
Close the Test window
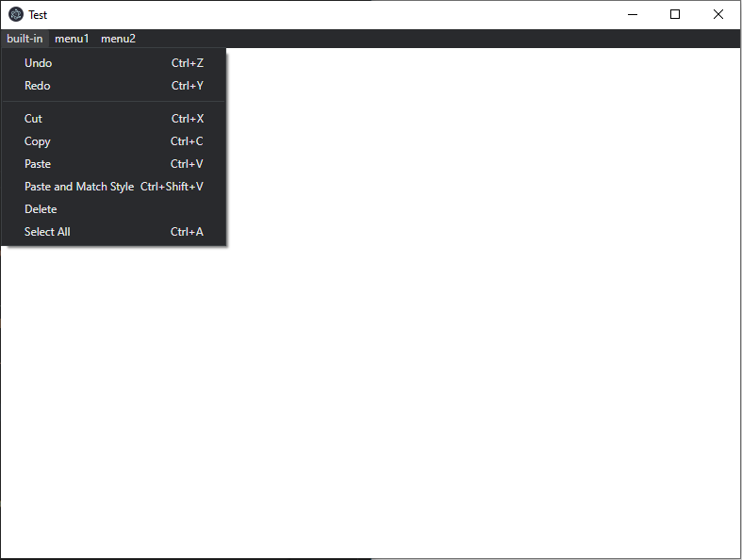717,15
